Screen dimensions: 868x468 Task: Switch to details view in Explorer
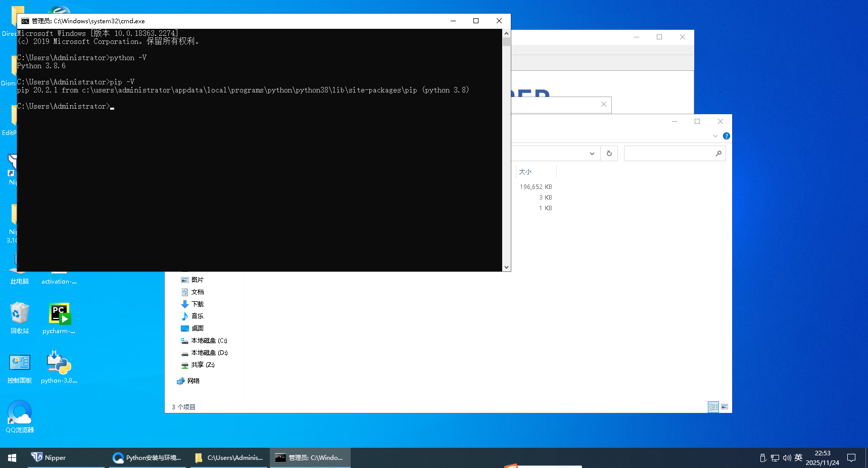713,407
